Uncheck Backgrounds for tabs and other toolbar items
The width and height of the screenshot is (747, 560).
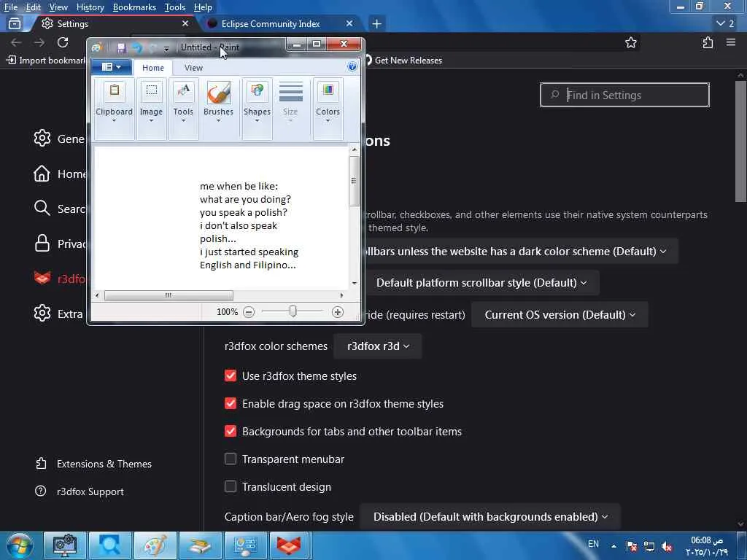[x=231, y=431]
